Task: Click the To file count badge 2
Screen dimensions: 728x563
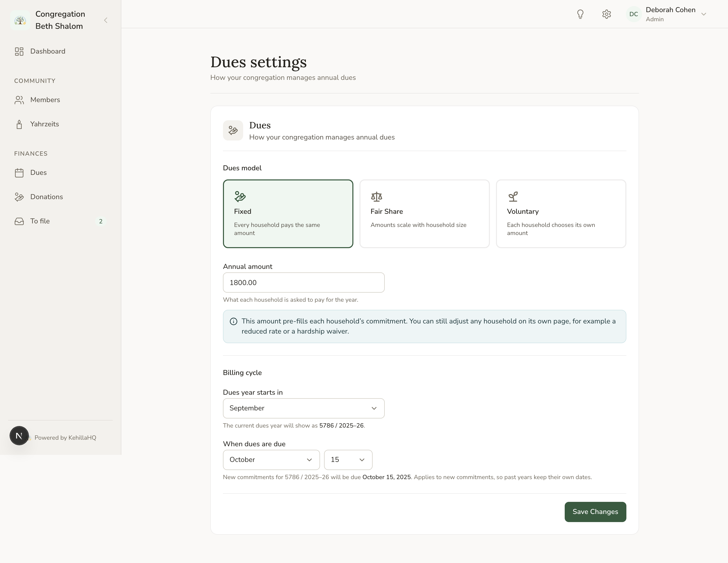Action: 101,222
